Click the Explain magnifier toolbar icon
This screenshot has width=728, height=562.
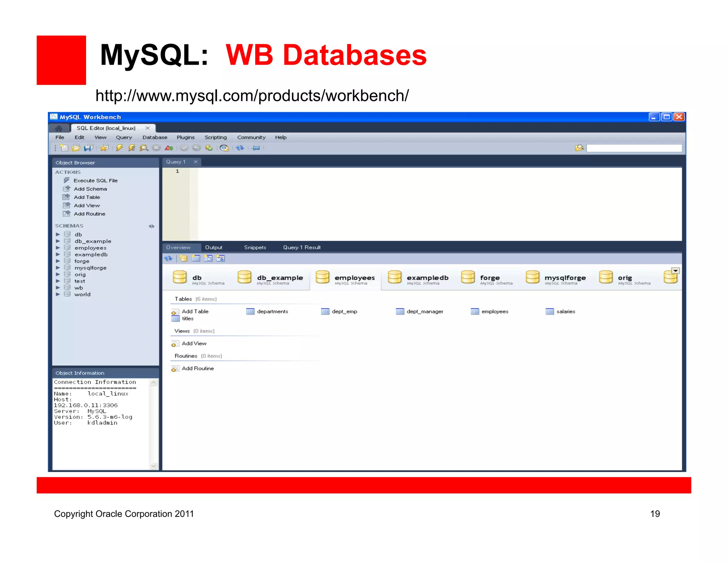tap(144, 148)
